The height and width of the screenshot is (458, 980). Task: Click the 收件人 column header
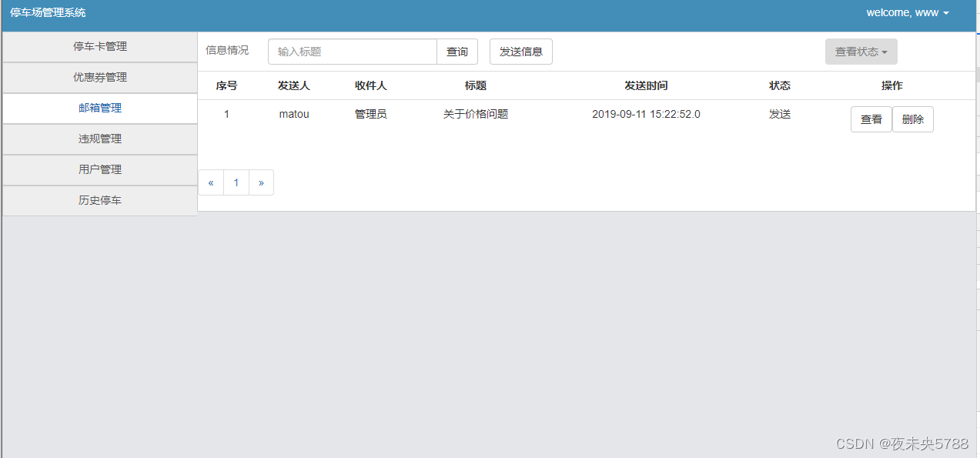click(371, 85)
